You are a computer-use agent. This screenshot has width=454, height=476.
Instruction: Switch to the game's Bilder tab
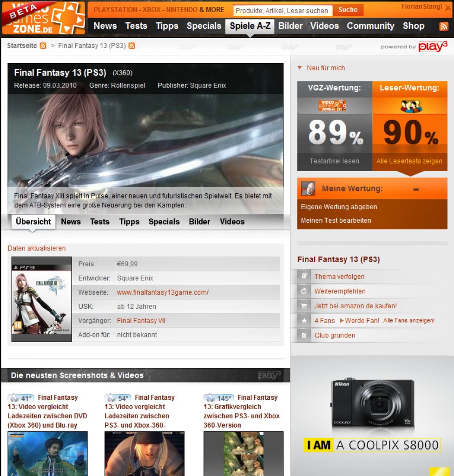tap(199, 222)
